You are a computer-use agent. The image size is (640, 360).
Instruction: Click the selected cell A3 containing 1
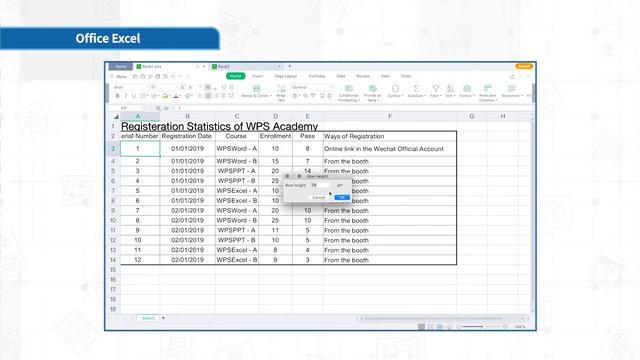(140, 149)
